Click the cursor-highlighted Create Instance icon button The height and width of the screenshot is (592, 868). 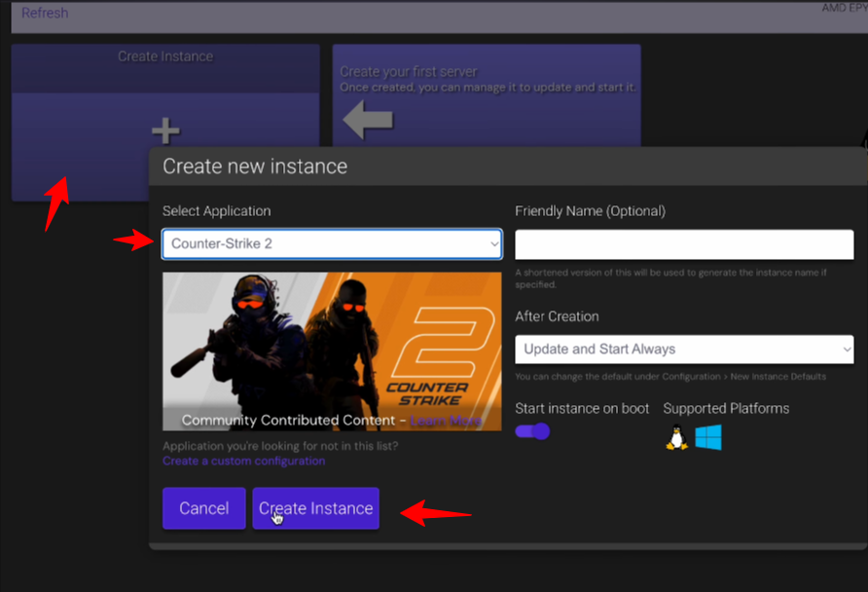(x=315, y=507)
